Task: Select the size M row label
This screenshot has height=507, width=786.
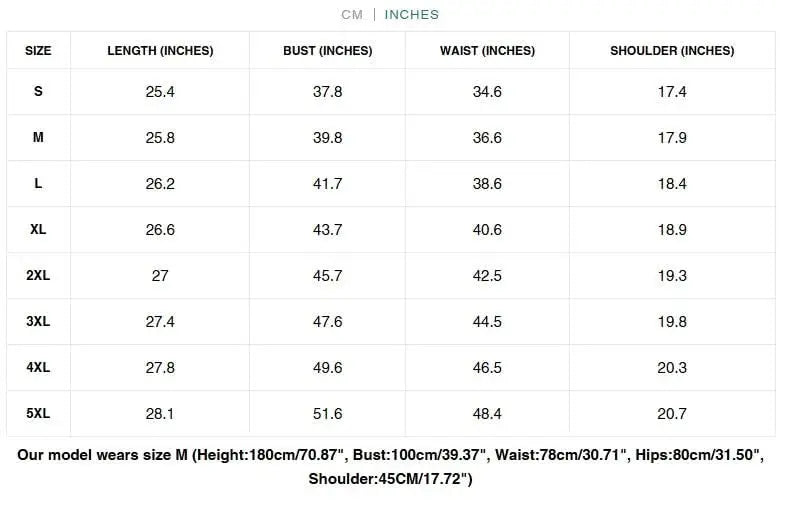Action: pos(38,138)
